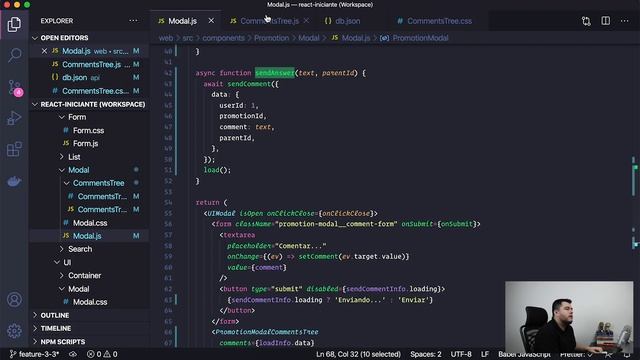Switch to the Modal.js tab

(182, 21)
